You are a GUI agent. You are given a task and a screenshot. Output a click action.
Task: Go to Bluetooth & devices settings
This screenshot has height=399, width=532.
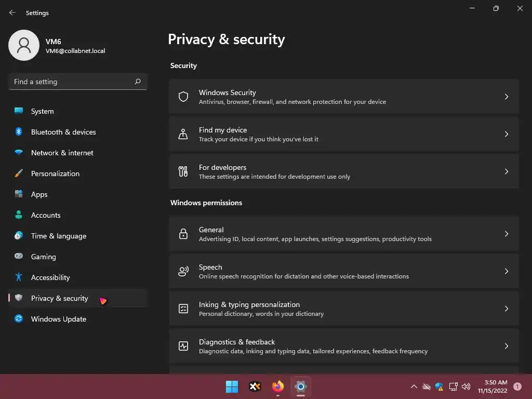(x=63, y=132)
